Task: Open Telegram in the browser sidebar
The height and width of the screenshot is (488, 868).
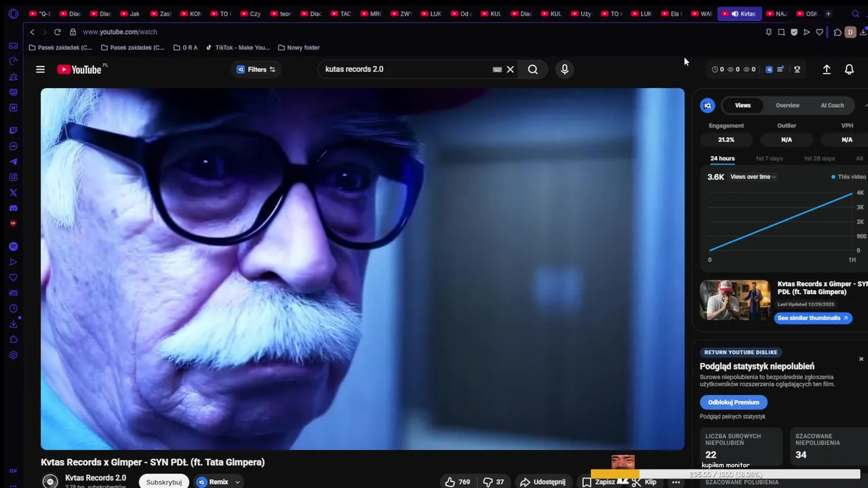Action: pyautogui.click(x=13, y=161)
